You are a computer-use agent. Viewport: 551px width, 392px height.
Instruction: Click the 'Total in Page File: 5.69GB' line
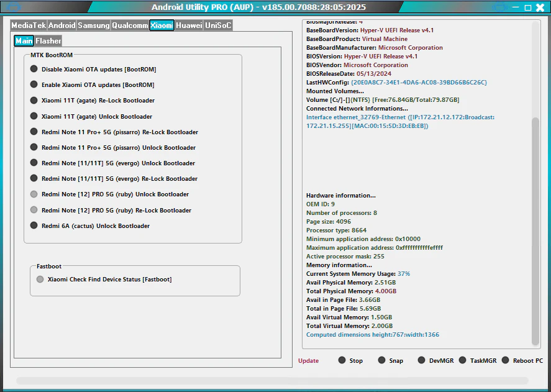pos(344,308)
